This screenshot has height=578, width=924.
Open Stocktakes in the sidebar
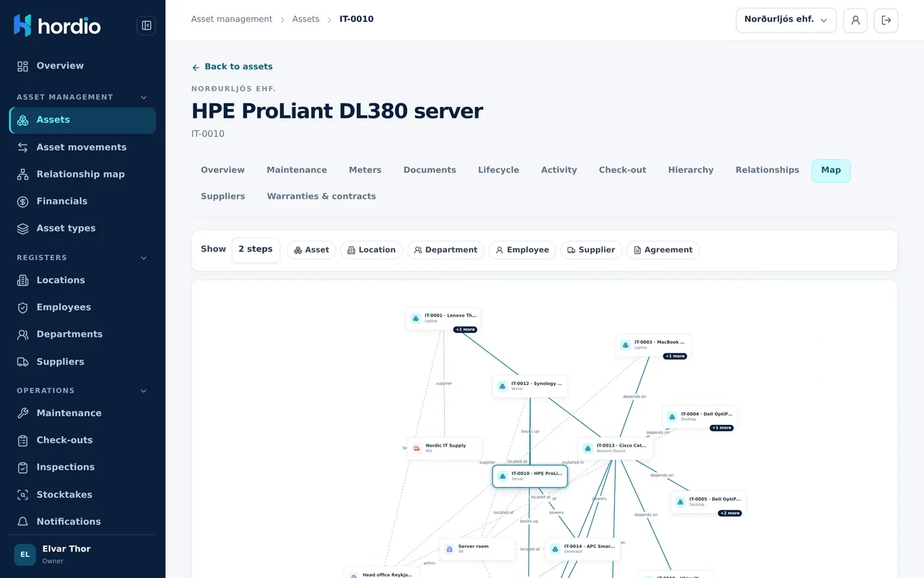point(82,495)
